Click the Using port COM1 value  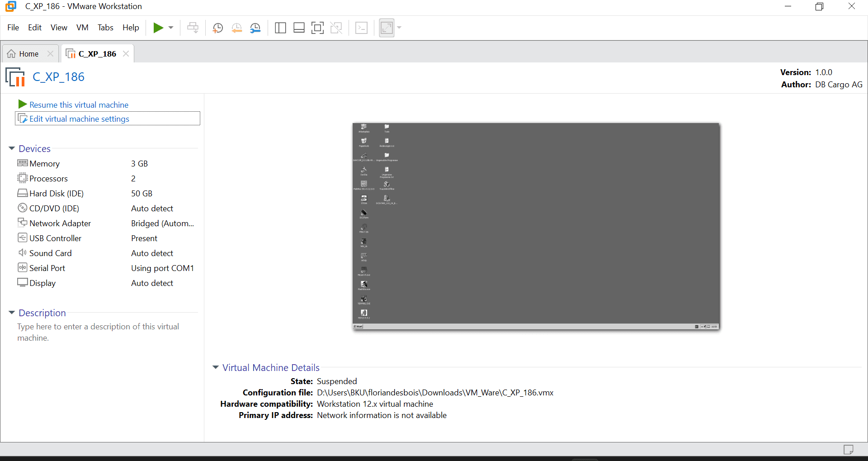162,268
